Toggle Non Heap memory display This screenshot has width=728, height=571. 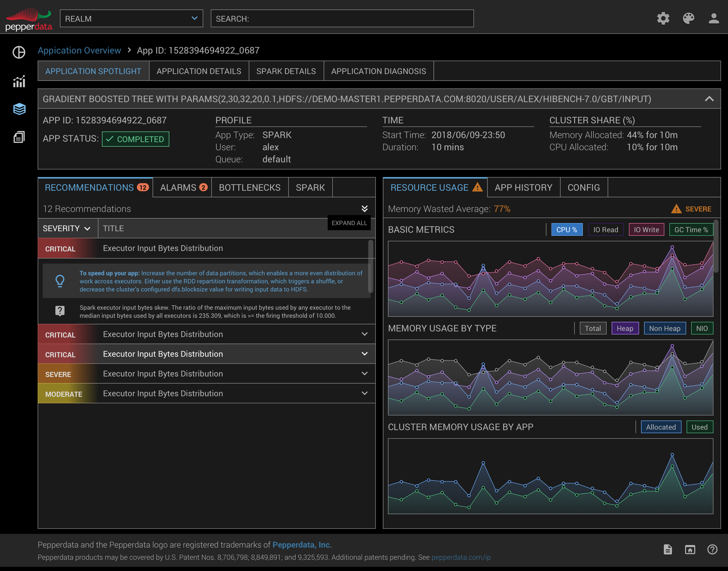(x=664, y=328)
